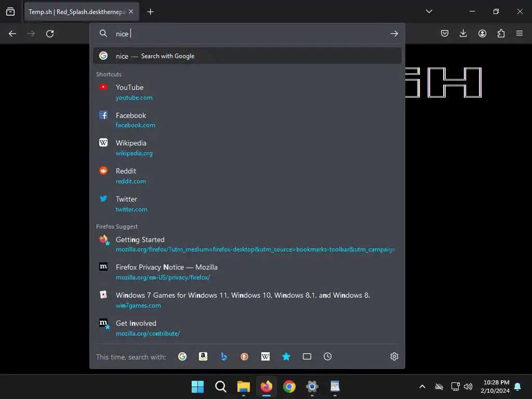
Task: Open the Downloads panel
Action: pos(463,33)
